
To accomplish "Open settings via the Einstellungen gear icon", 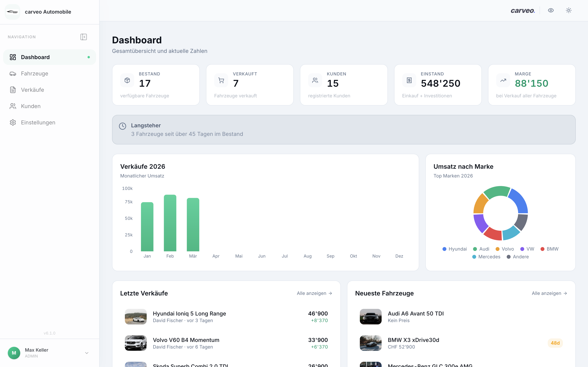I will click(13, 123).
